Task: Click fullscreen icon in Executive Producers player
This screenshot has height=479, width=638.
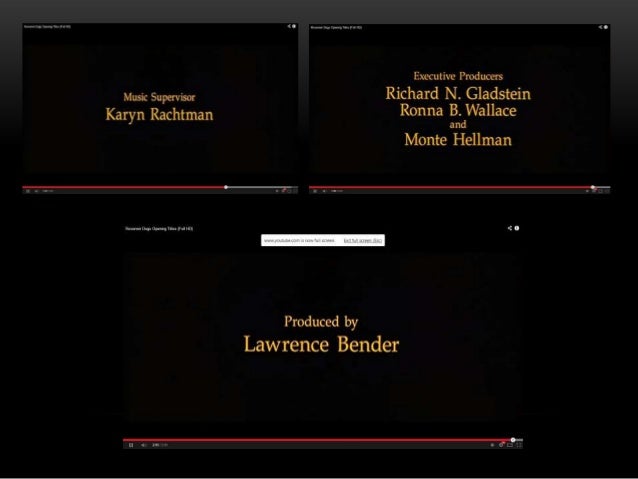Action: click(607, 190)
